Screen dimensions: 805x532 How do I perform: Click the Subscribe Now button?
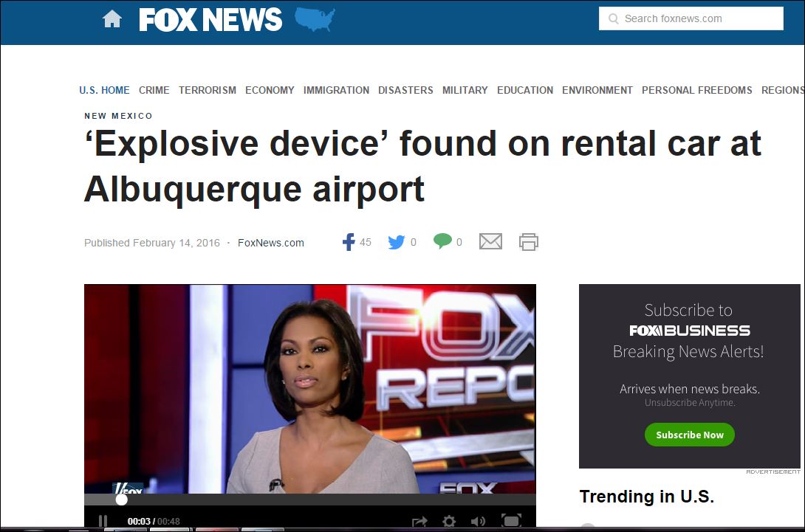pyautogui.click(x=690, y=435)
